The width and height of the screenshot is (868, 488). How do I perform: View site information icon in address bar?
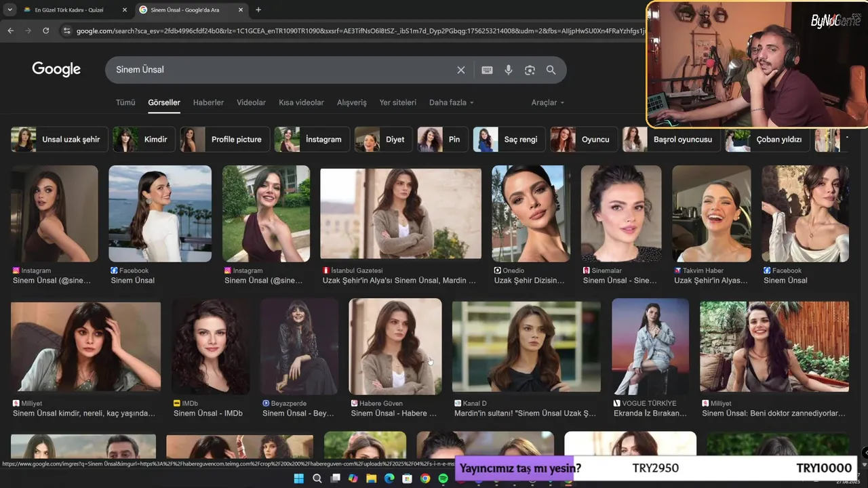pos(66,30)
